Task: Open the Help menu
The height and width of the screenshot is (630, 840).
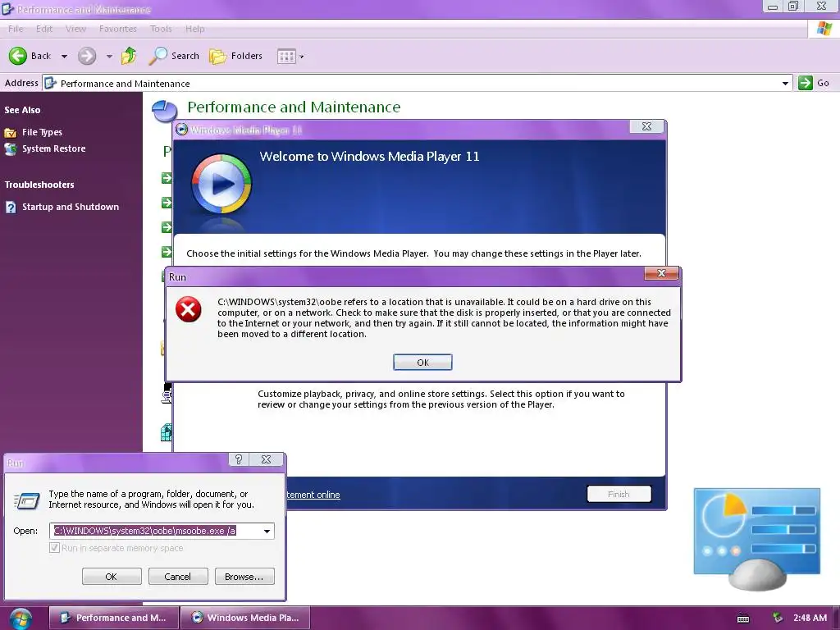Action: [195, 29]
